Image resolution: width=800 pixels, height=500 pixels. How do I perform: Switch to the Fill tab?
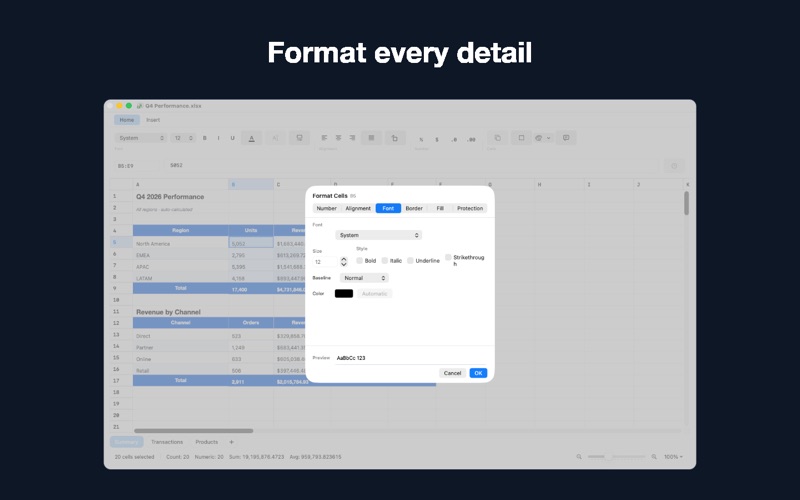point(440,209)
